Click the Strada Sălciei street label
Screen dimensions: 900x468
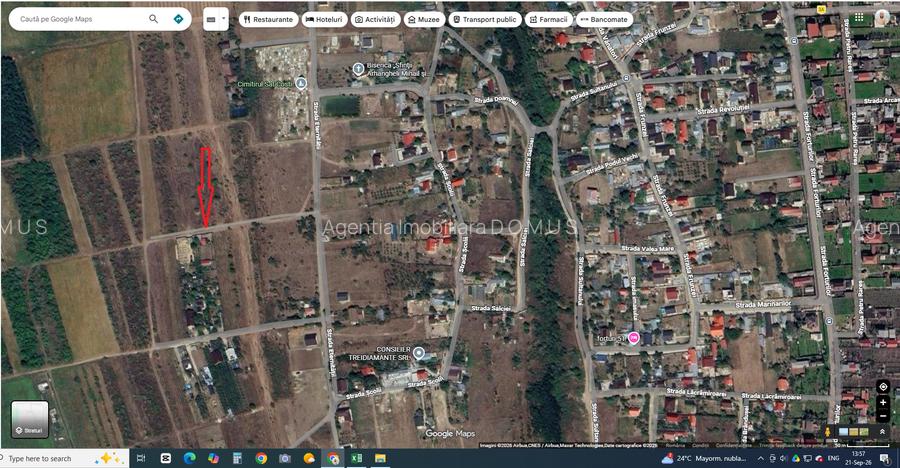pyautogui.click(x=491, y=308)
